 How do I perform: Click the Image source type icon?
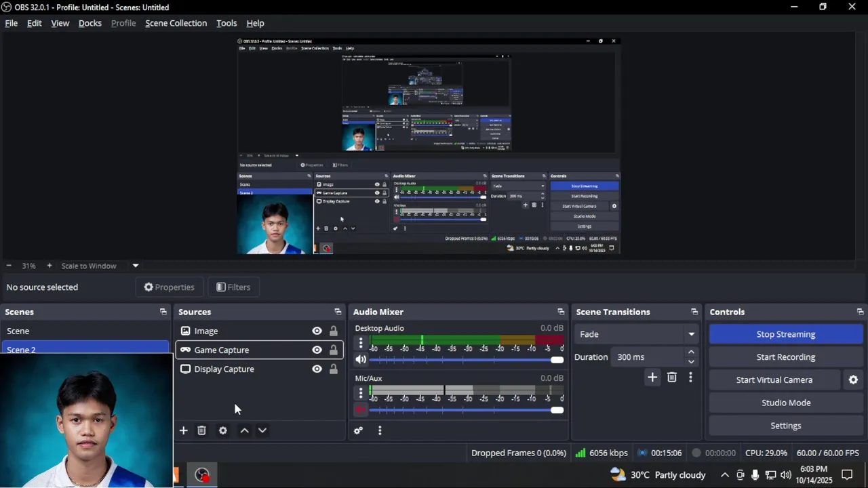click(185, 331)
